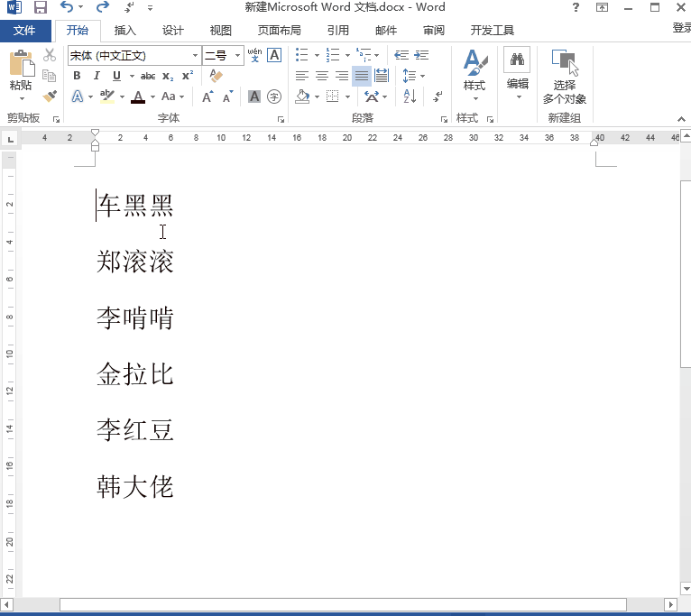691x616 pixels.
Task: Open the 文件 File tab
Action: tap(24, 31)
